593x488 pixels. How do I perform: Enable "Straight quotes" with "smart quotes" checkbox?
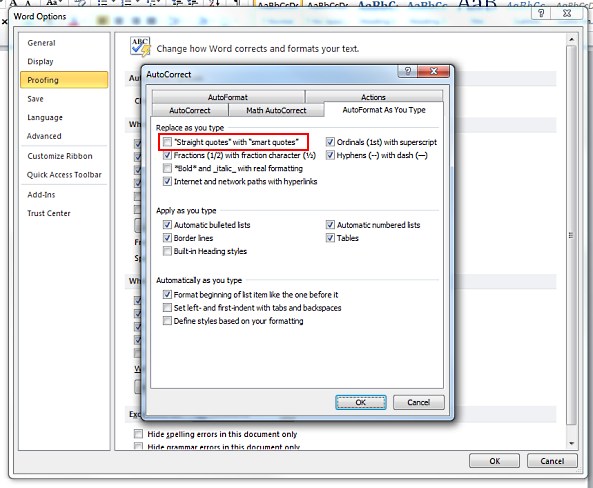167,142
